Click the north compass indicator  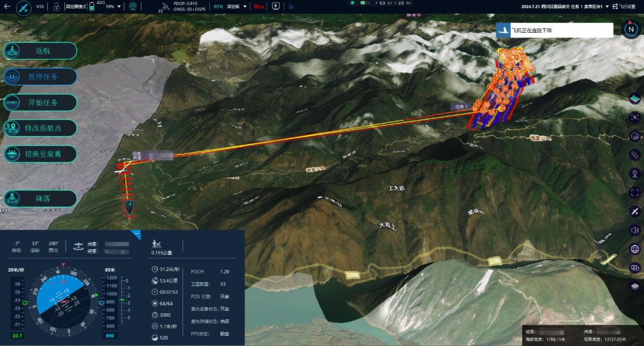point(630,29)
